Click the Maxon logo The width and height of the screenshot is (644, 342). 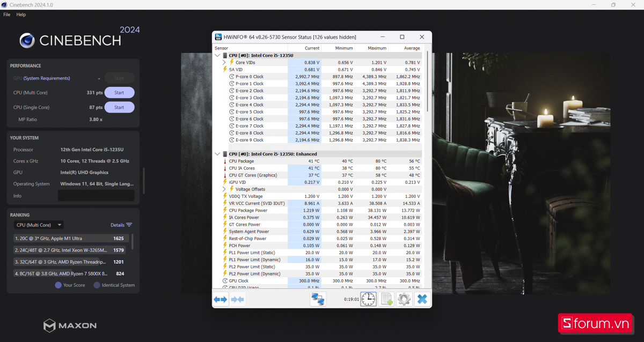[x=70, y=325]
